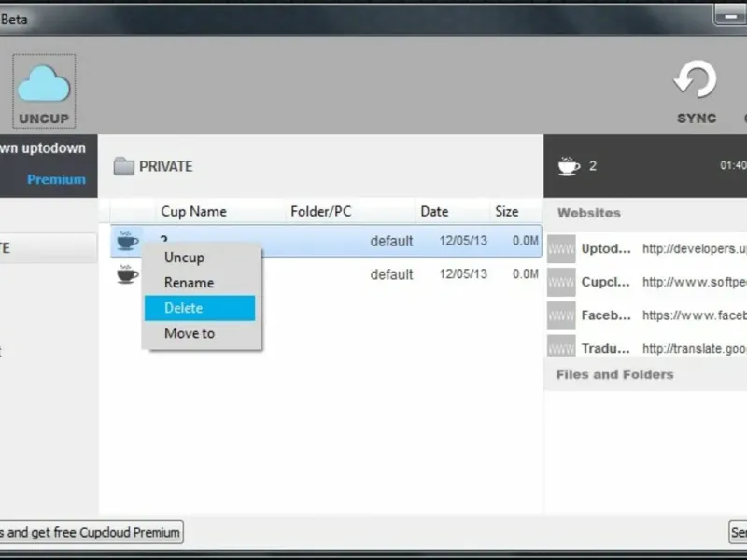Click the Files and Folders section header

click(614, 375)
